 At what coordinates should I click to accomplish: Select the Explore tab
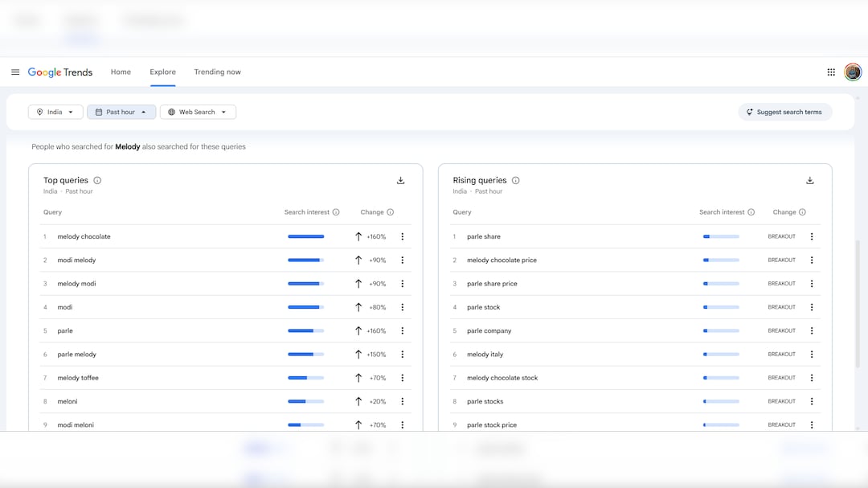[162, 72]
